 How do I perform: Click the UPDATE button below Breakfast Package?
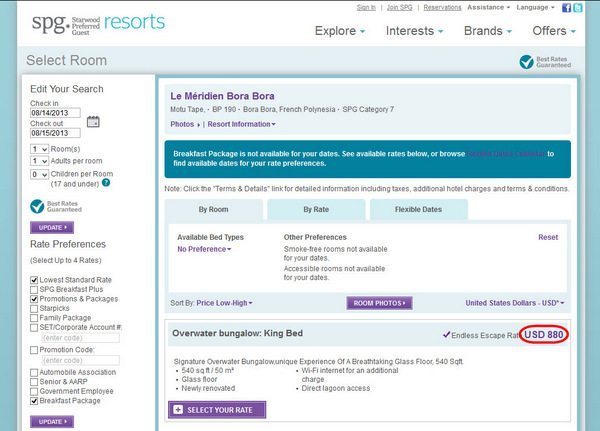(x=52, y=421)
